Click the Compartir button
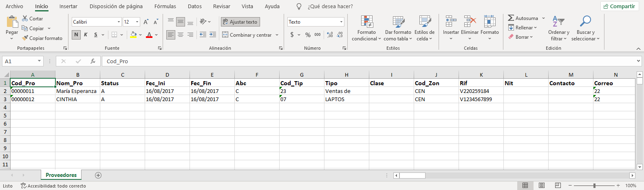This screenshot has height=190, width=644. pyautogui.click(x=619, y=6)
